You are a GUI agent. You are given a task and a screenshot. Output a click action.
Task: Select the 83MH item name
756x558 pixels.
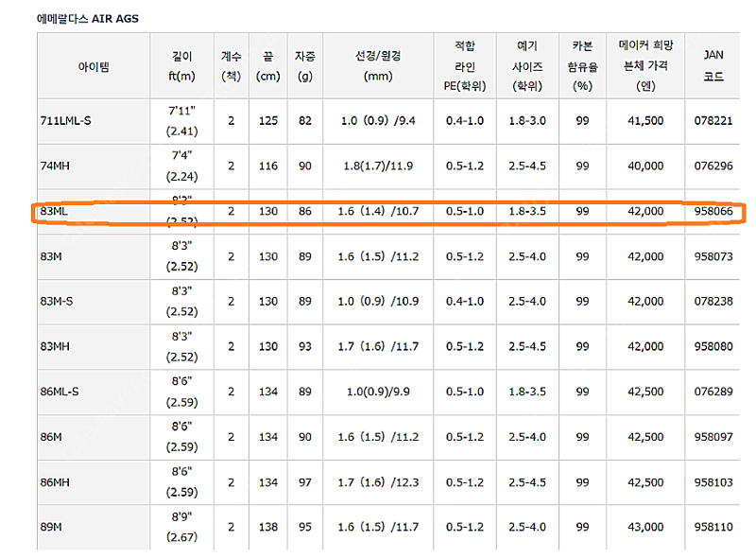(x=58, y=346)
